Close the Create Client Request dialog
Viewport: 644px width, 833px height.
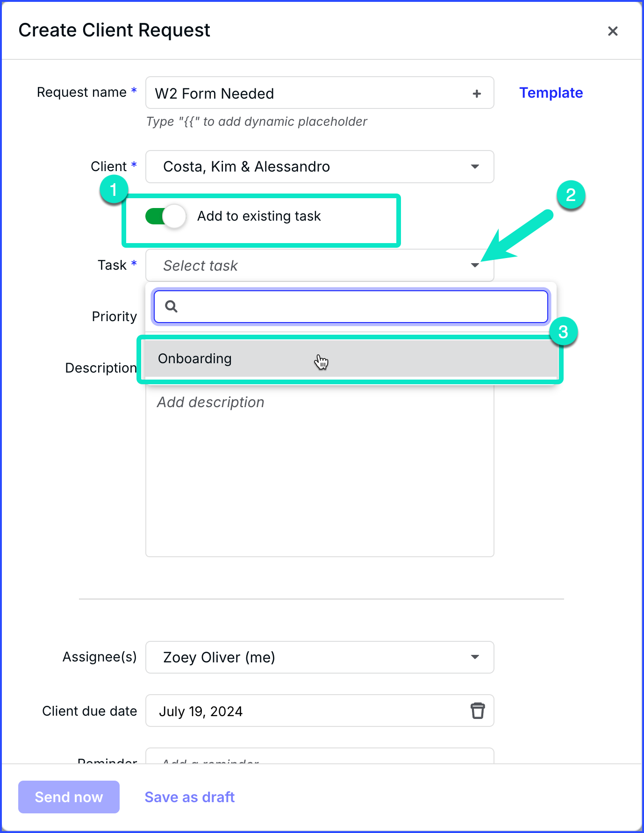(613, 31)
